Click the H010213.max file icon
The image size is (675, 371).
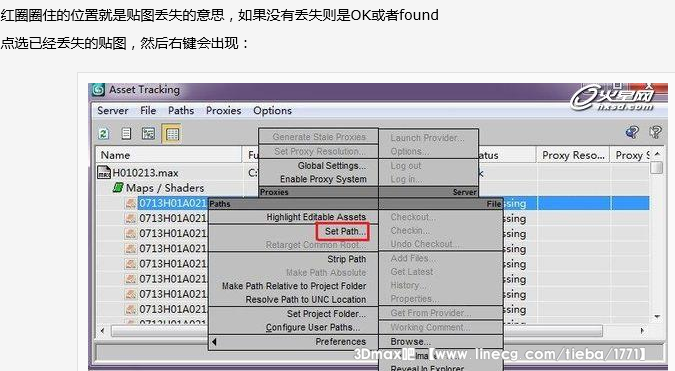[x=104, y=173]
